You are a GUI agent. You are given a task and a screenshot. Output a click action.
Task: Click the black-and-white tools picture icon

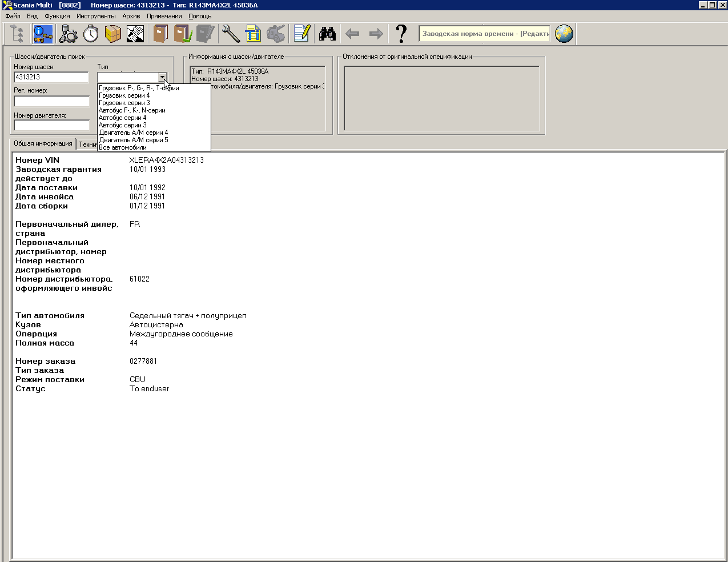135,34
